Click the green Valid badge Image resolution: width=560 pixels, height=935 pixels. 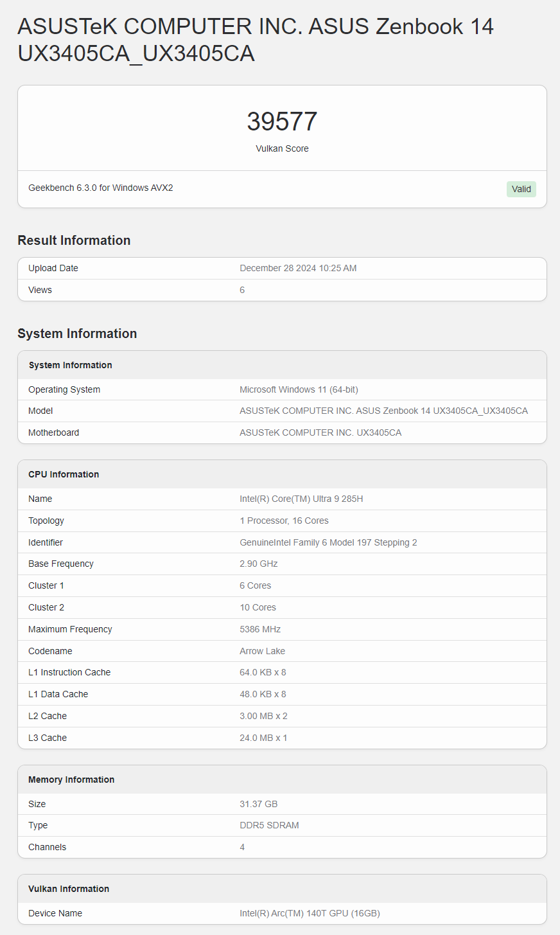pyautogui.click(x=521, y=189)
